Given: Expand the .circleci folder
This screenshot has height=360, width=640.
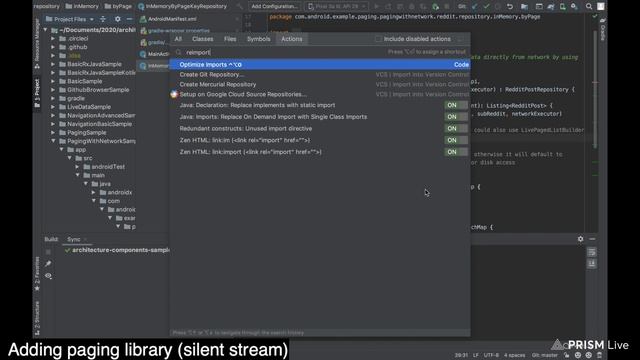Looking at the screenshot, I should 53,39.
